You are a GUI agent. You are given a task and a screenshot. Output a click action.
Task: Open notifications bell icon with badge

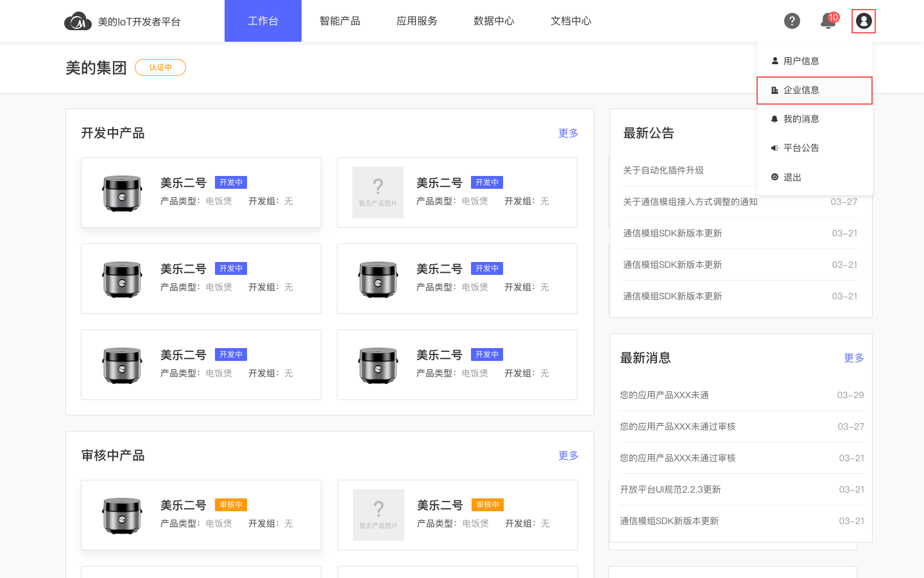(828, 21)
